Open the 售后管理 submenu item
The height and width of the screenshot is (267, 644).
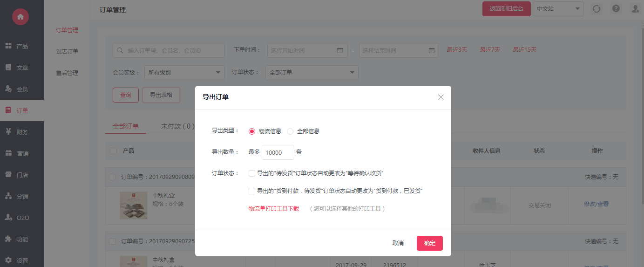tap(67, 73)
